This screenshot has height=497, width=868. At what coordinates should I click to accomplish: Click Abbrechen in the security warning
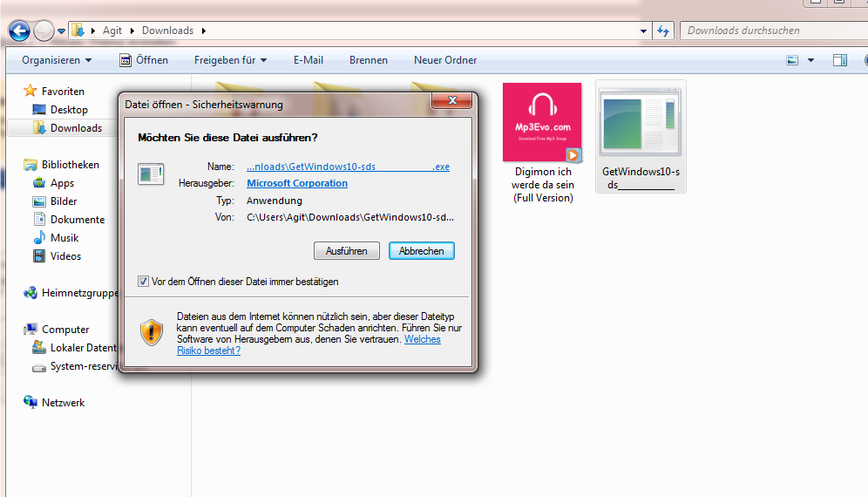coord(422,251)
